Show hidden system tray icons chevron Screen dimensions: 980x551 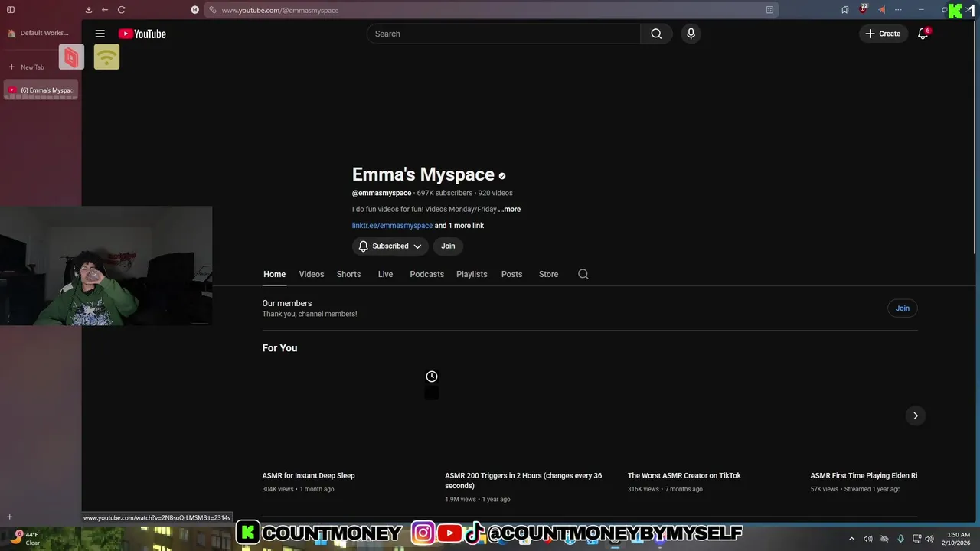point(851,539)
